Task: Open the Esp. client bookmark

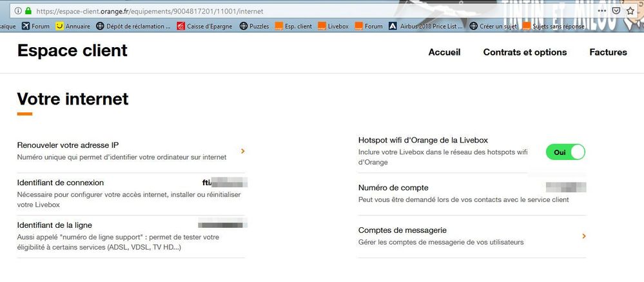Action: (x=293, y=26)
